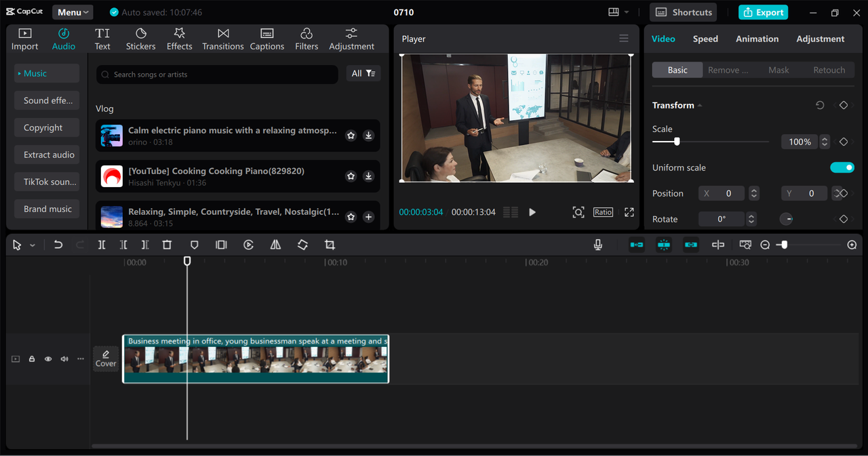Toggle the Uniform scale switch

[x=842, y=167]
